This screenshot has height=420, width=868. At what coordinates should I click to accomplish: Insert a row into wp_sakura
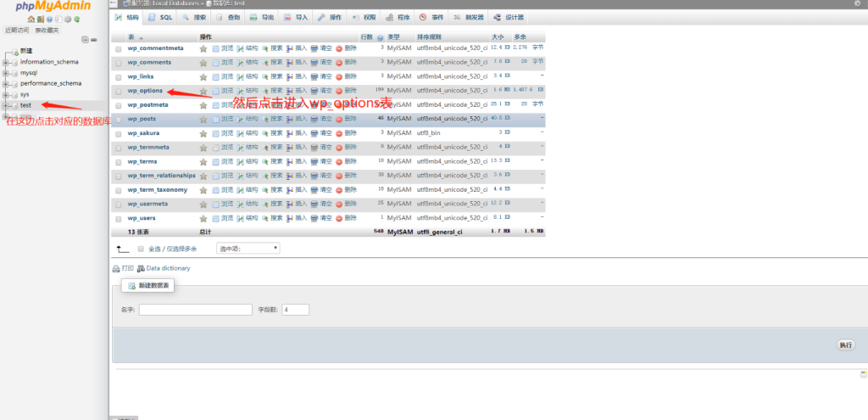pyautogui.click(x=297, y=133)
